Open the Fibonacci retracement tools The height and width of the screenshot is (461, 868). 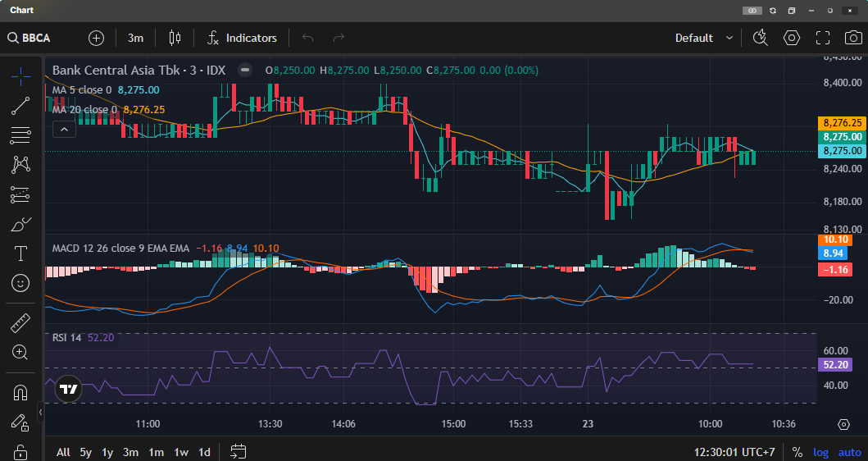(x=20, y=135)
